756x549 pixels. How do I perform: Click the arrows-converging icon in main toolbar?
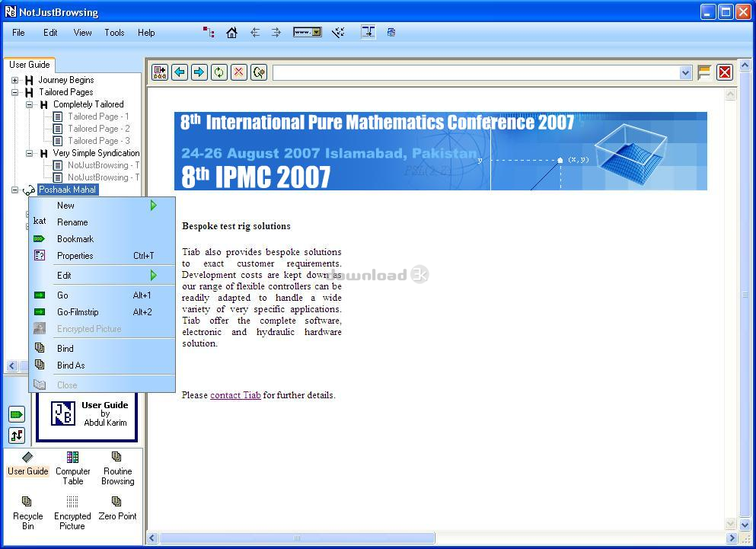pos(339,32)
